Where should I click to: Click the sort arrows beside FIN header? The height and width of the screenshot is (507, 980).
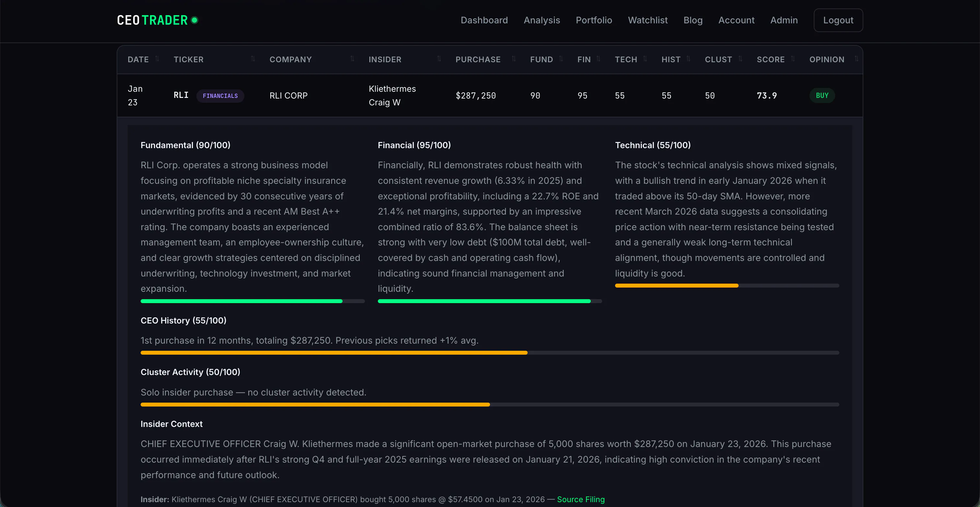(x=599, y=59)
